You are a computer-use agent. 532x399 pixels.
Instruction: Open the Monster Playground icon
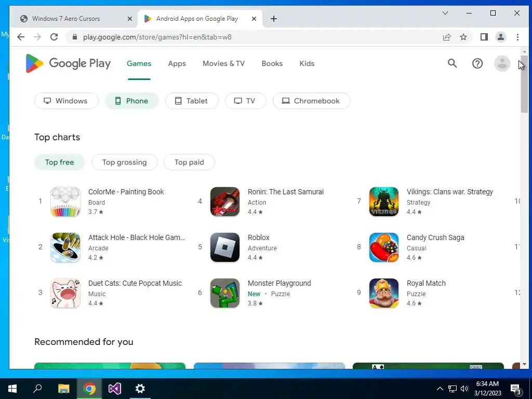(x=224, y=293)
